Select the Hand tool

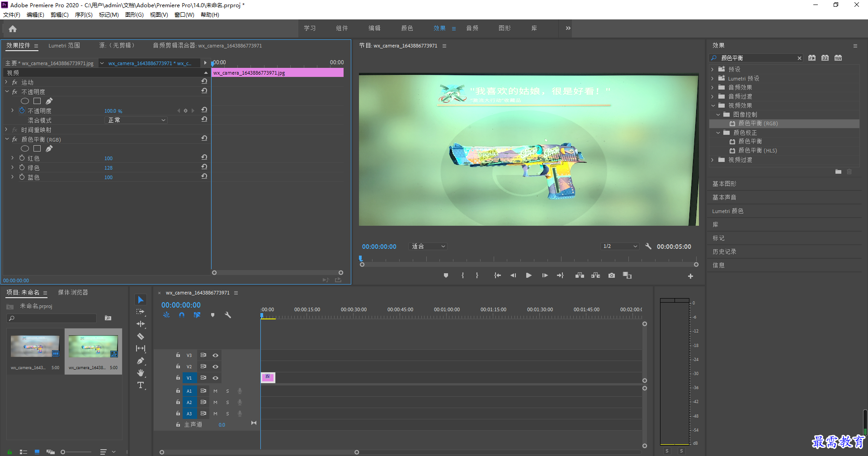[141, 373]
